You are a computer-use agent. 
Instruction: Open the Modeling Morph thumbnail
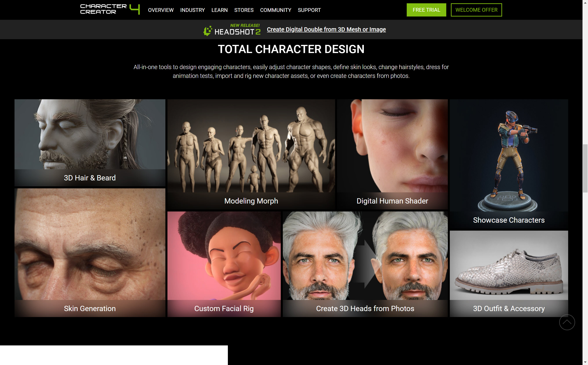251,154
